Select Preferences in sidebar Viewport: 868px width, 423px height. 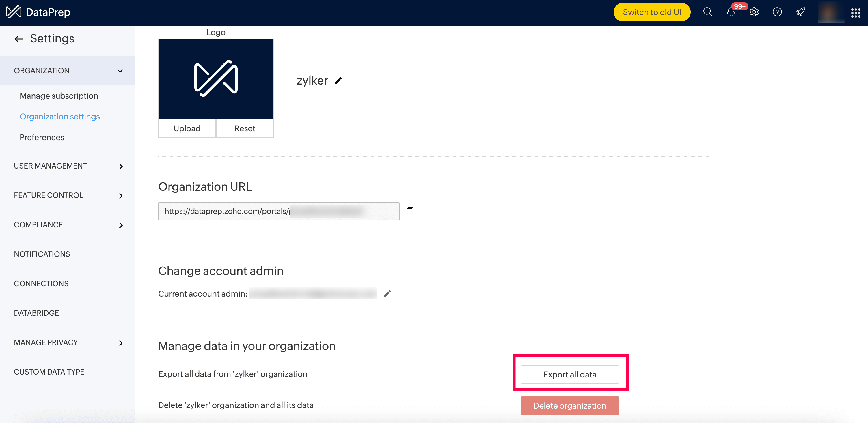tap(42, 137)
